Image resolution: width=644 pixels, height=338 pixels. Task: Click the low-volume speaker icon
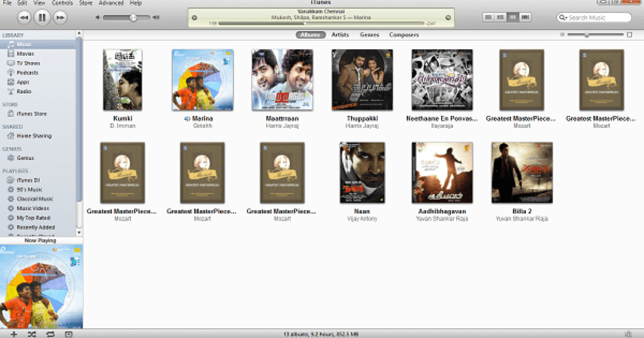point(98,17)
